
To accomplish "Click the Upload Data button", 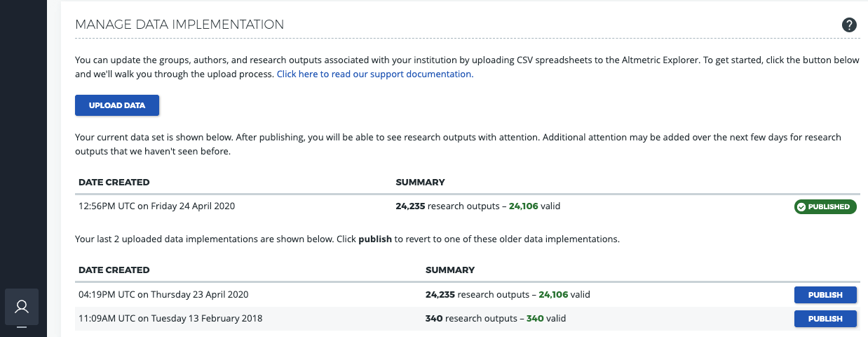I will pyautogui.click(x=117, y=105).
